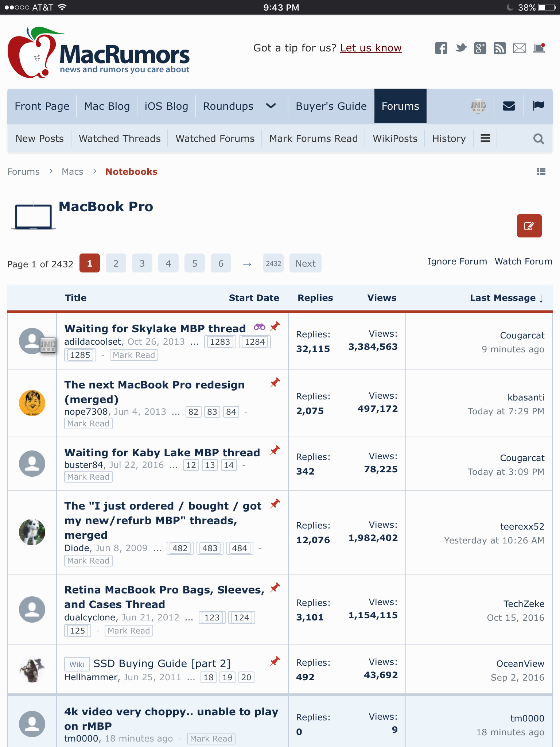Screen dimensions: 560x747
Task: Go to page 484 of ordered thread
Action: (x=240, y=548)
